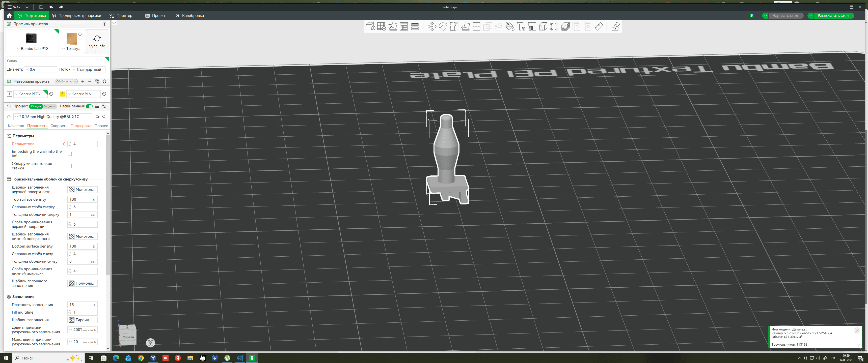Select the Seam painting cube icon
Viewport: 868px width, 363px height.
point(543,27)
